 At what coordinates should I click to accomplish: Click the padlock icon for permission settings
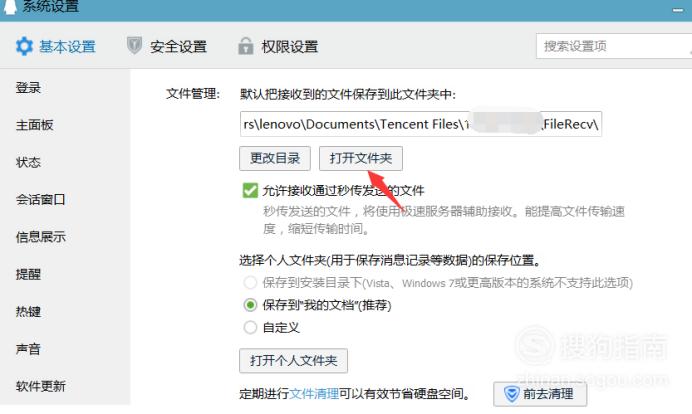(246, 46)
